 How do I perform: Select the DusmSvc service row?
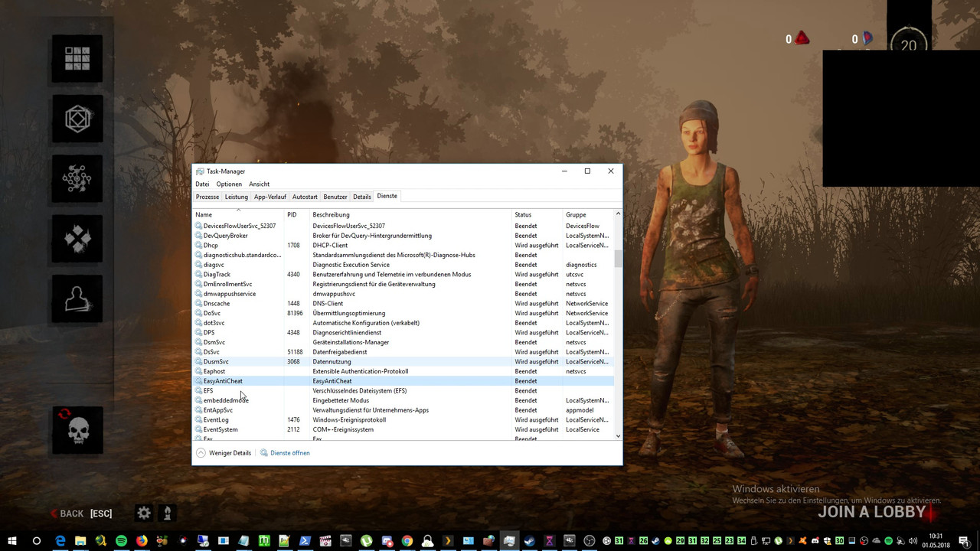point(403,362)
